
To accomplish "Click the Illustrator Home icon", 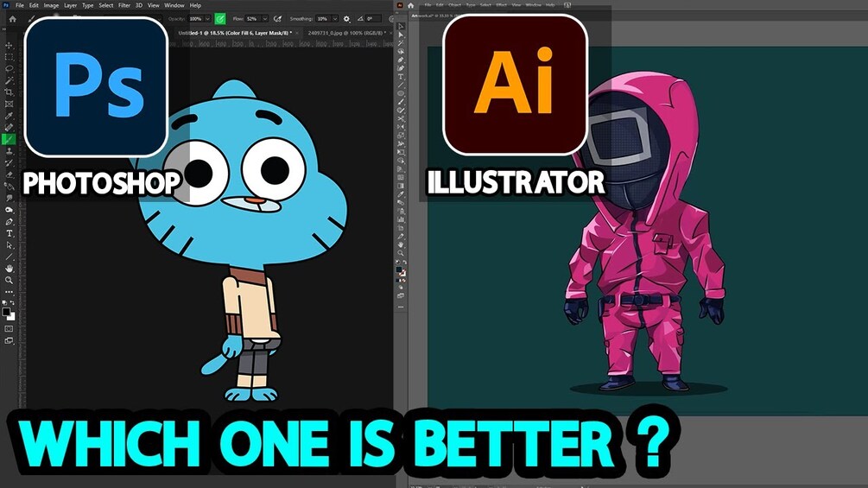I will [x=411, y=5].
